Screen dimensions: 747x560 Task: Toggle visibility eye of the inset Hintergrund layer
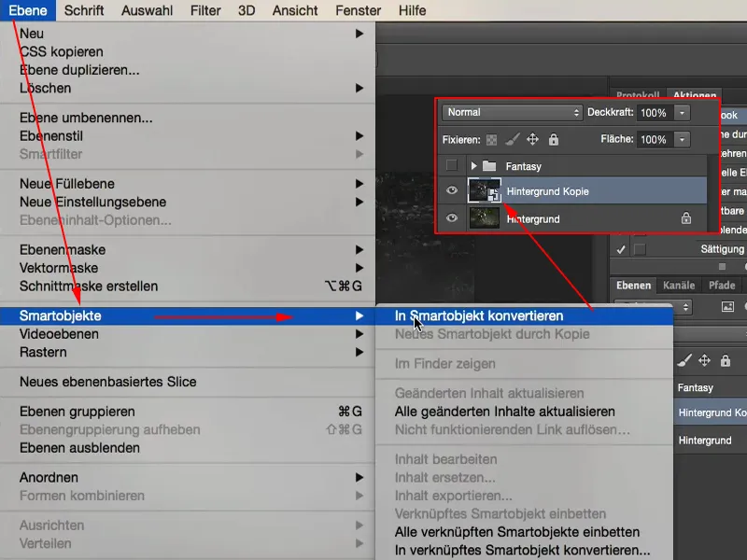coord(452,218)
